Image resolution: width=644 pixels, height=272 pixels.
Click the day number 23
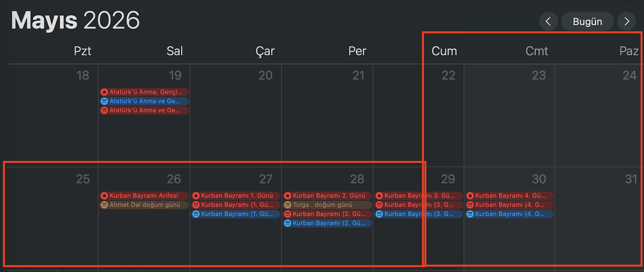pos(539,75)
